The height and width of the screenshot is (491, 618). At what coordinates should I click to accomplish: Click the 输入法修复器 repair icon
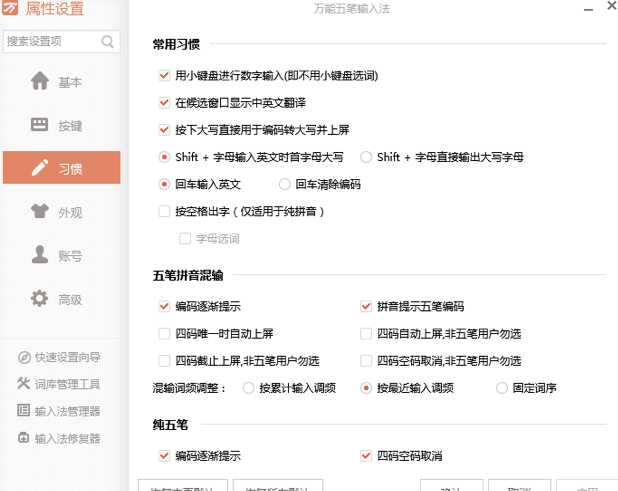point(24,438)
